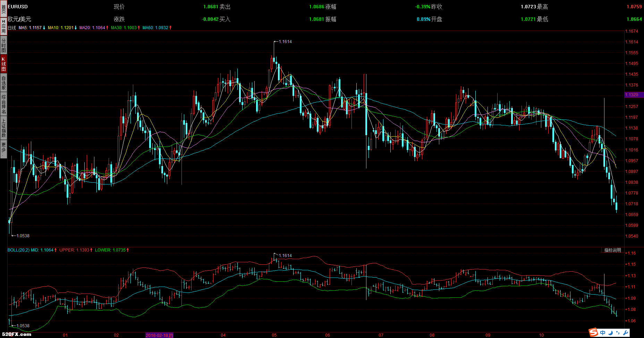Click the EURUSD symbol title
The image size is (644, 338).
click(18, 7)
